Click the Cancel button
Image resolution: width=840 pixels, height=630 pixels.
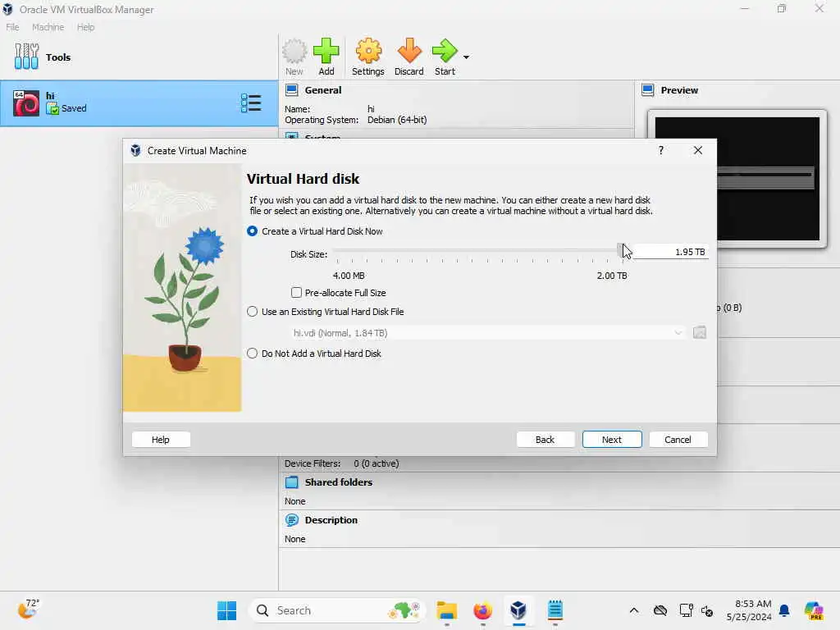pyautogui.click(x=678, y=440)
